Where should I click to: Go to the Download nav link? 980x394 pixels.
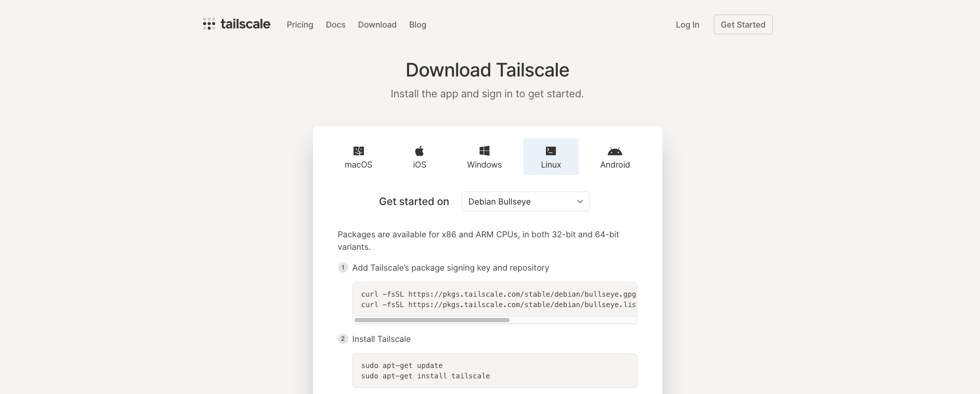(377, 24)
